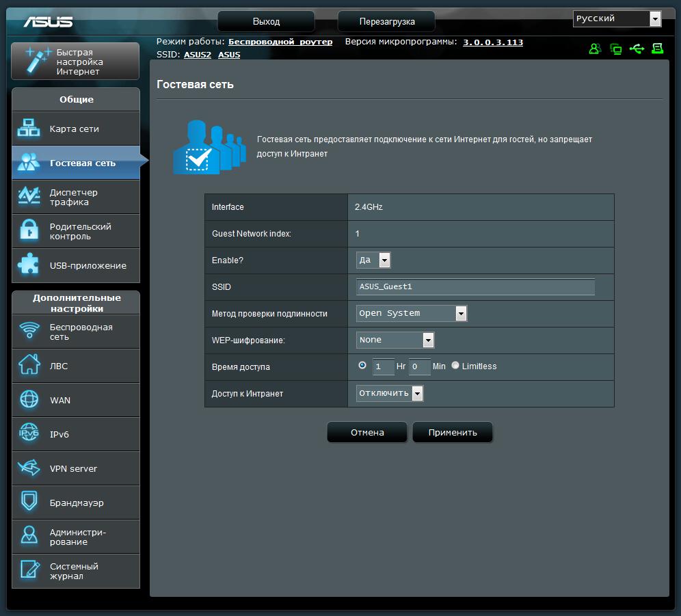Open the firmware version 3.0.0.3.113 link
This screenshot has width=681, height=616.
click(x=493, y=42)
